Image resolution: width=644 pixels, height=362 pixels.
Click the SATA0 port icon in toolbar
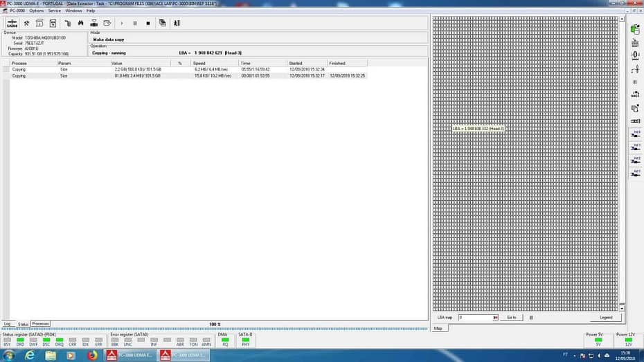point(12,24)
